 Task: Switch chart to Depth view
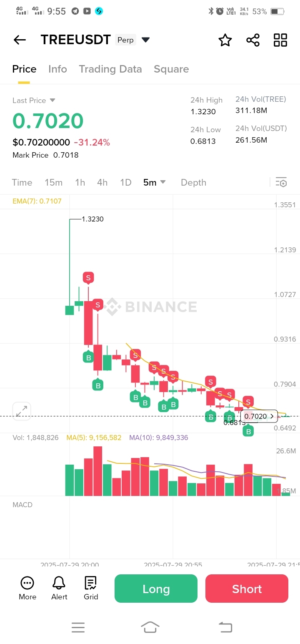193,182
